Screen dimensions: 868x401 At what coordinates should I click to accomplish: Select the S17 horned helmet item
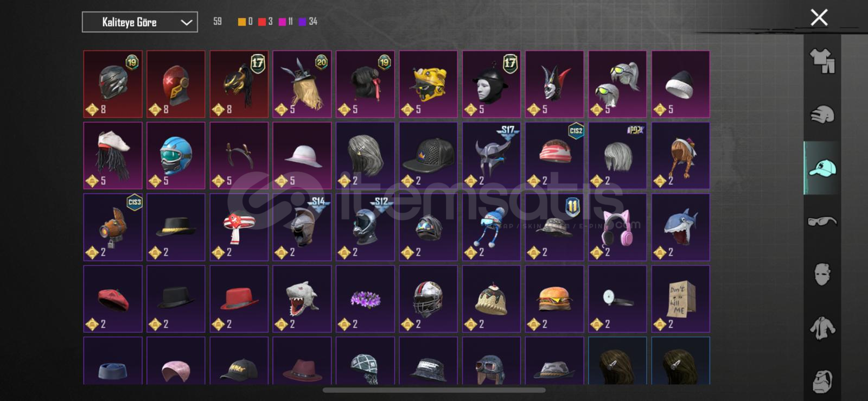pyautogui.click(x=492, y=156)
